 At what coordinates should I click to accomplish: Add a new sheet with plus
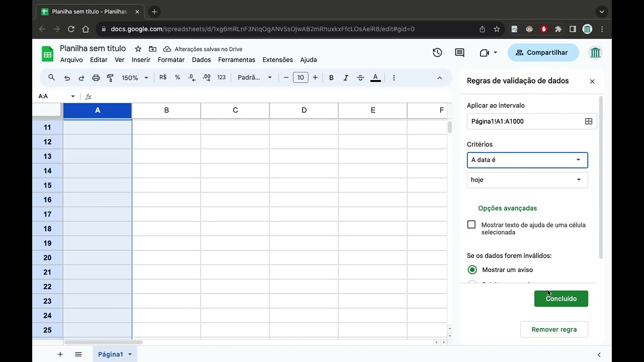[x=60, y=354]
